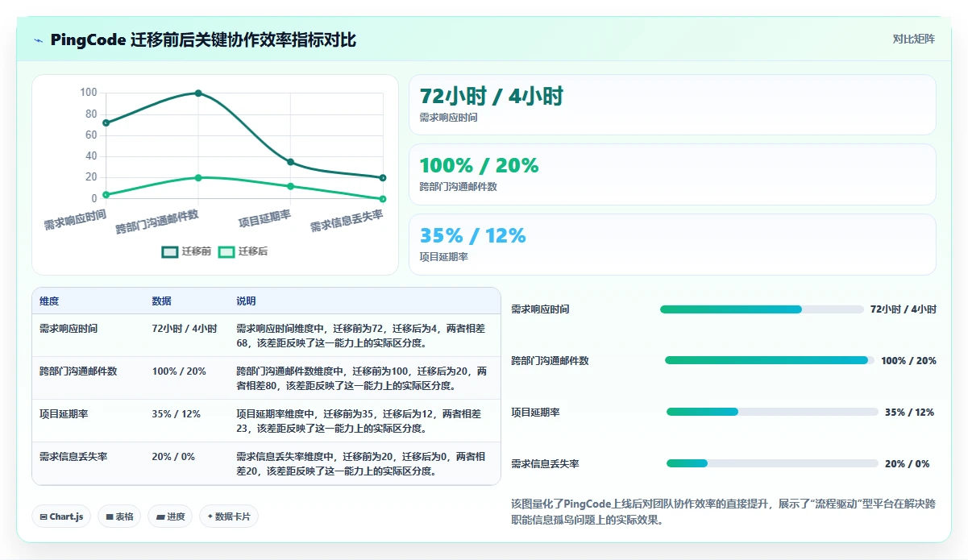This screenshot has height=560, width=968.
Task: Click the 迁移后 data point at 需求响应时间
Action: click(106, 194)
